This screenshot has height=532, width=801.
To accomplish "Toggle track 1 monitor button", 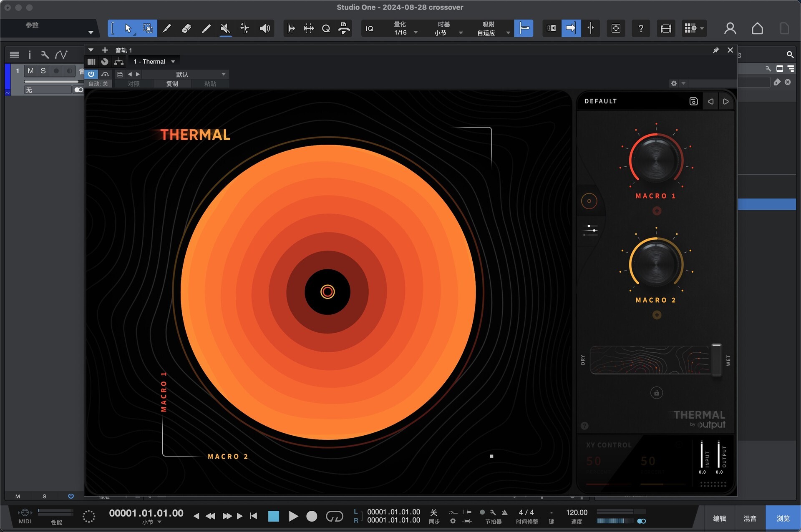I will pos(69,71).
